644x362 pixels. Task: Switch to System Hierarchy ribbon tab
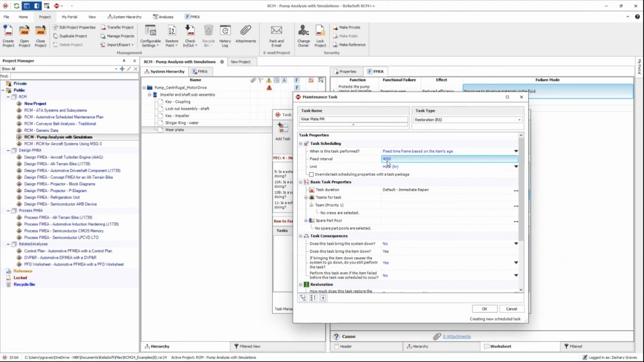(x=124, y=17)
